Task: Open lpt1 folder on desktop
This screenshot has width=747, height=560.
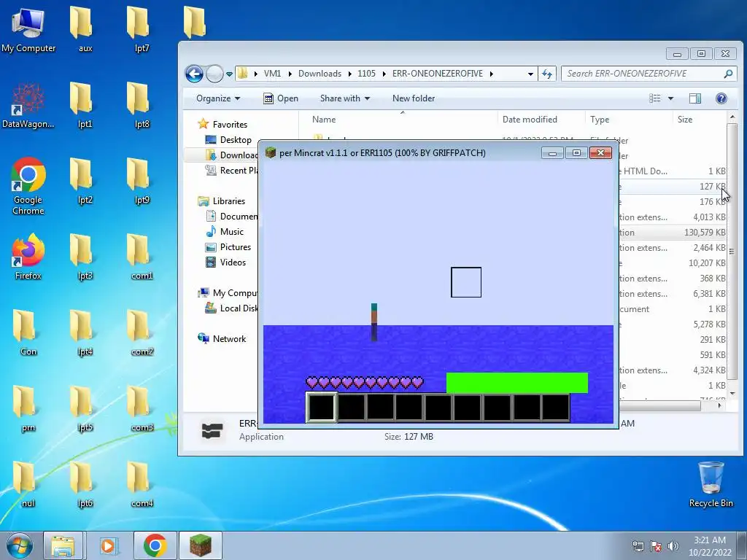Action: pos(85,105)
